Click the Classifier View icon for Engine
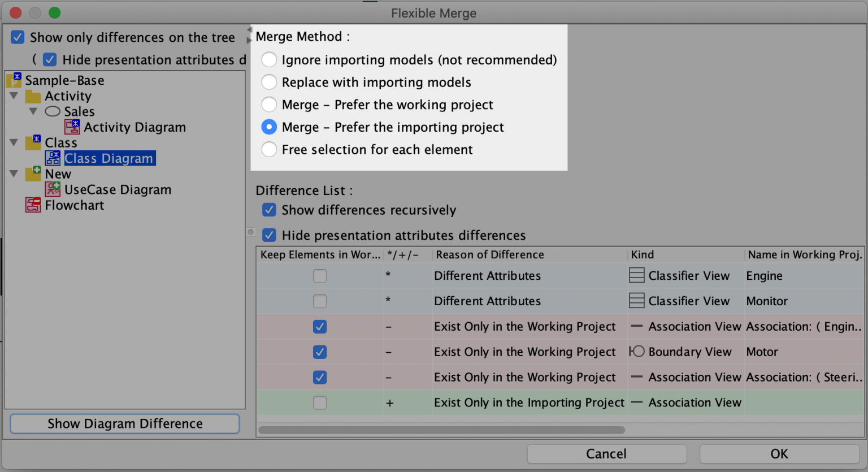This screenshot has width=868, height=472. (x=637, y=275)
